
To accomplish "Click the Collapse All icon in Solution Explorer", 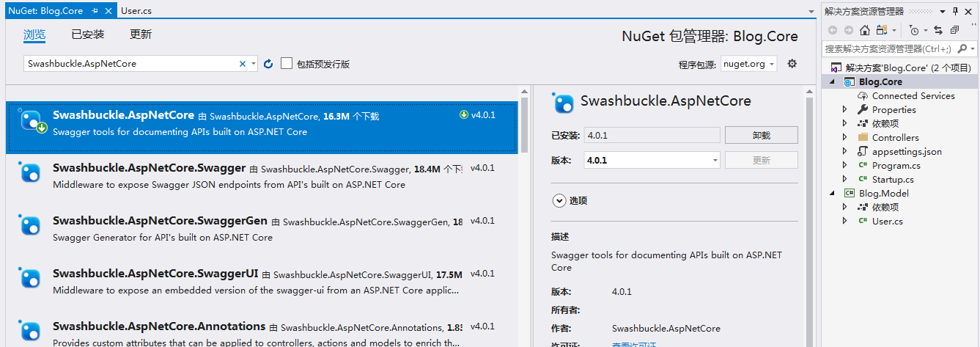I will click(954, 30).
